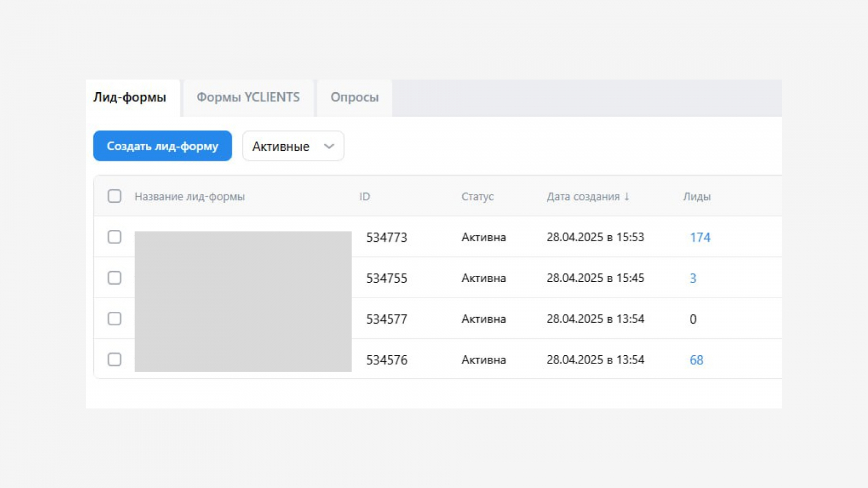Sort by the Дата создания column header

coord(583,196)
